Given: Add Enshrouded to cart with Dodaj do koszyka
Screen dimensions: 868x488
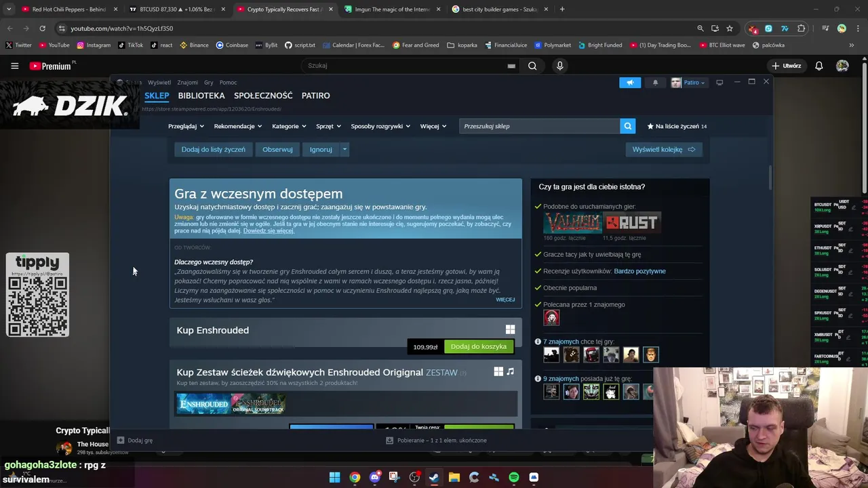Looking at the screenshot, I should tap(479, 346).
